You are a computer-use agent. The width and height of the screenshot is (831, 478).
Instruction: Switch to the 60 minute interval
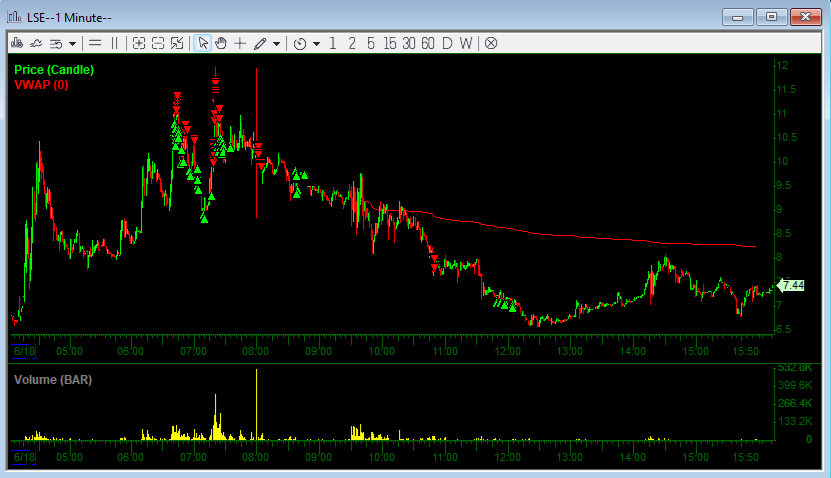point(428,43)
